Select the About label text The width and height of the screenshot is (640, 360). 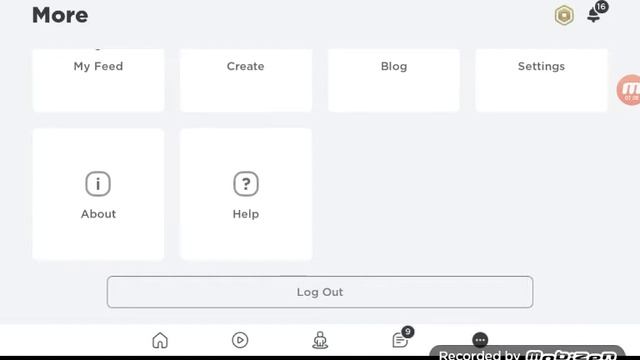(x=98, y=214)
